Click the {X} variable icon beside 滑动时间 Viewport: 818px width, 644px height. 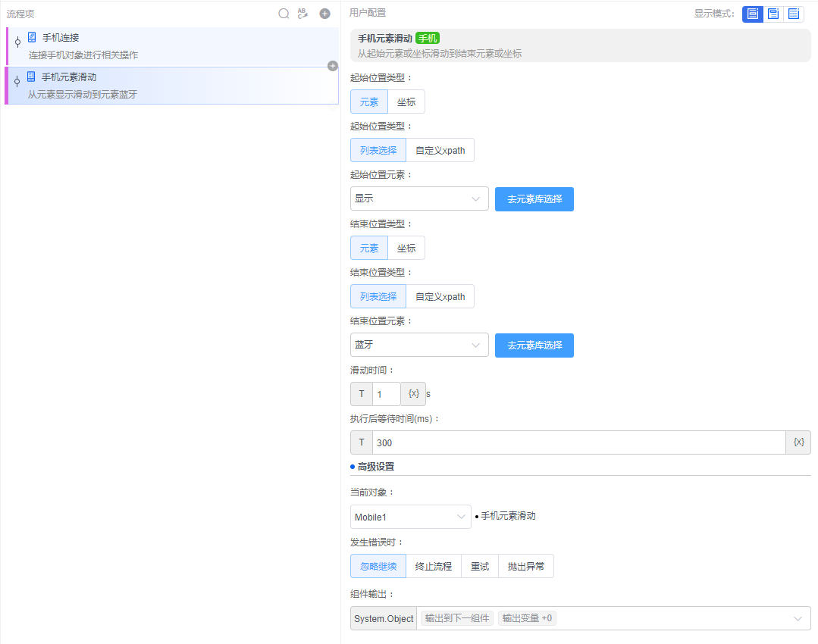[413, 393]
